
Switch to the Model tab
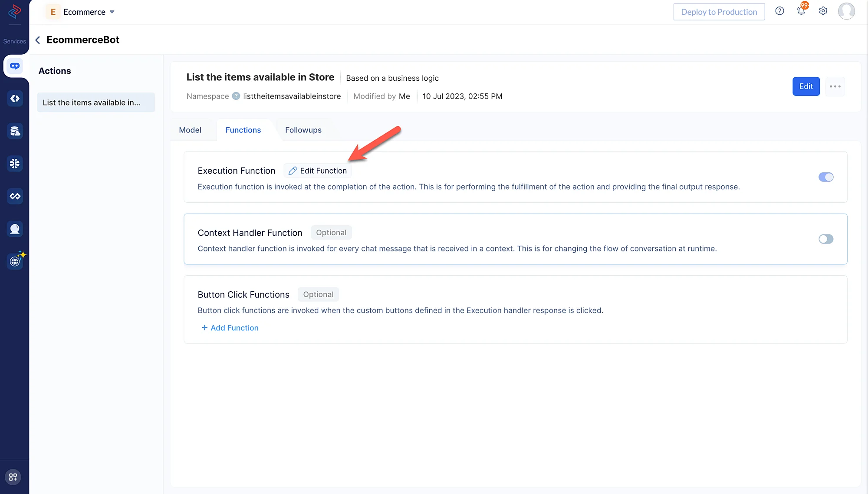pos(190,130)
